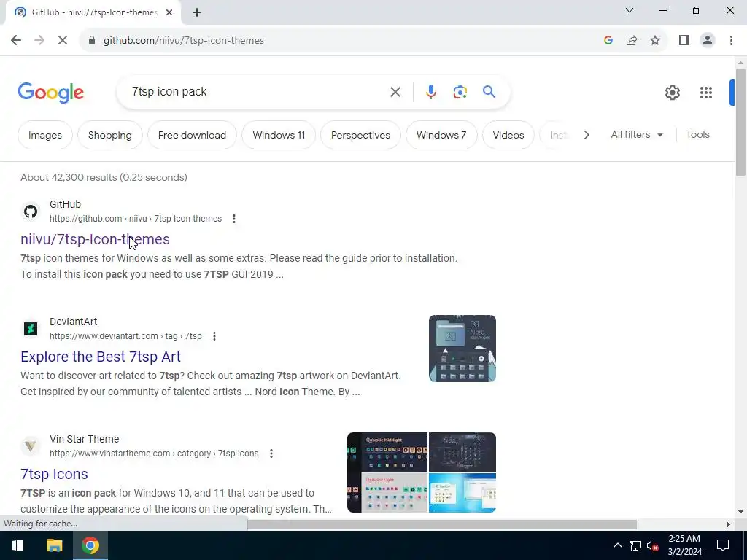Filter results by Shopping
The width and height of the screenshot is (747, 560).
coord(110,135)
